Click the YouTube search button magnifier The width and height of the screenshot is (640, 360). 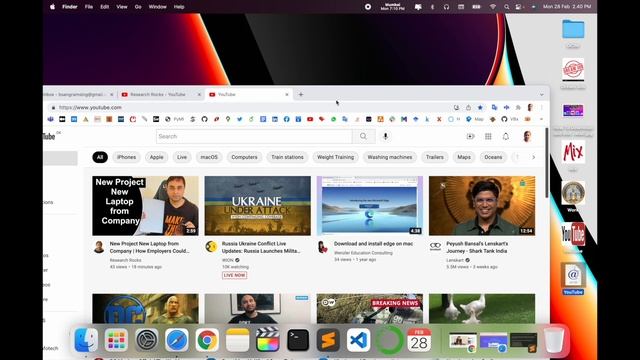[363, 136]
